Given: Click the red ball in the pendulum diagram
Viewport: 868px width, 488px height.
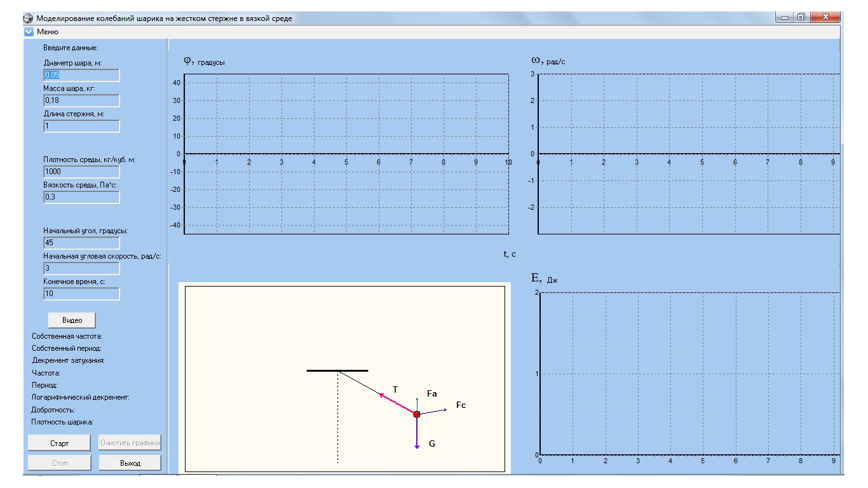Looking at the screenshot, I should point(417,414).
